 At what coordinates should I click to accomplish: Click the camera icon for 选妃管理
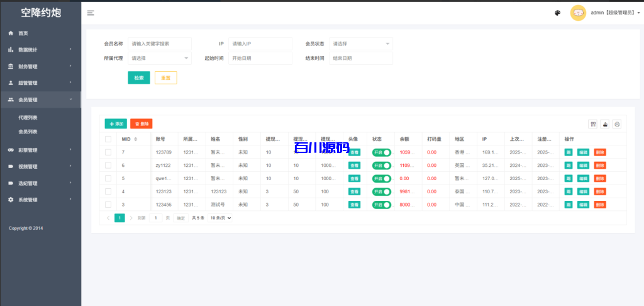pyautogui.click(x=11, y=183)
